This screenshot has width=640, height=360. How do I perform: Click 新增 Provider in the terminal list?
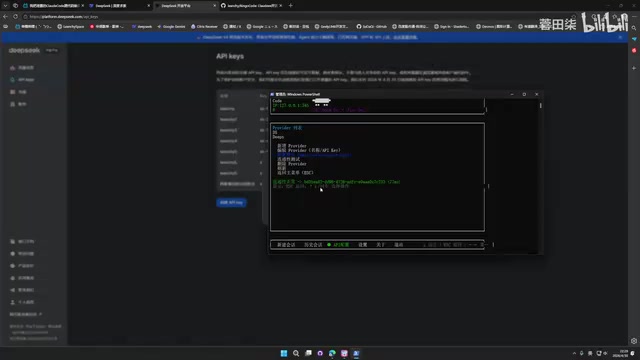292,146
